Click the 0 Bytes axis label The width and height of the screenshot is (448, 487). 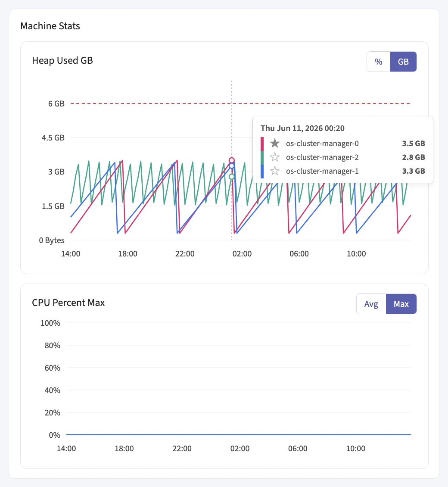[52, 240]
